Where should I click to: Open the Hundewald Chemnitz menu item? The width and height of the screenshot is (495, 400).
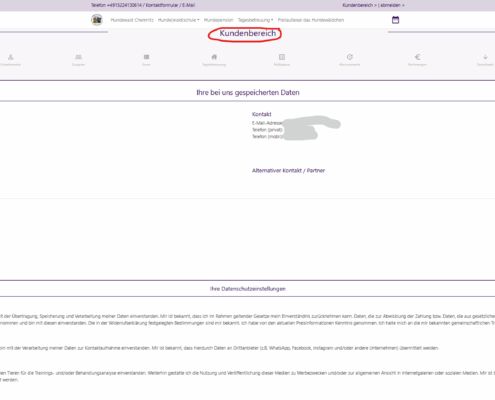132,20
